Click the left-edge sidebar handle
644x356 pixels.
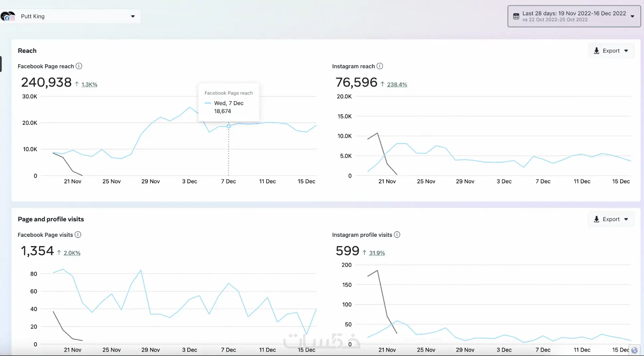click(1, 64)
